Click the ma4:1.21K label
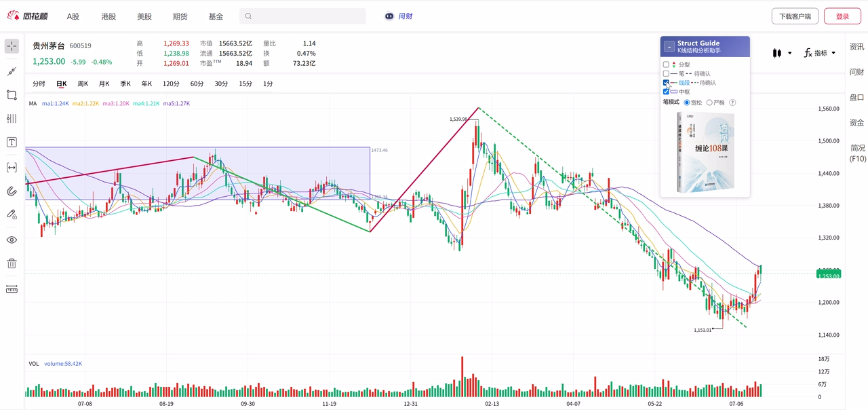This screenshot has height=410, width=868. coord(146,103)
